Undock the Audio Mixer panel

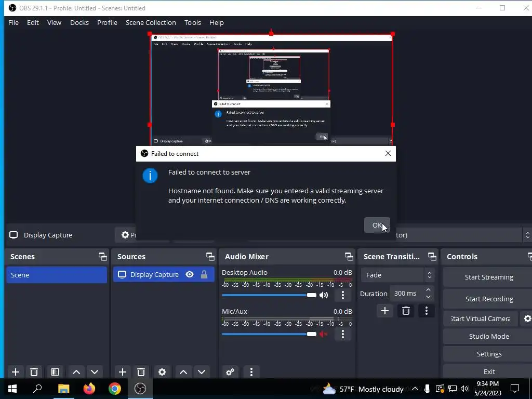(349, 257)
